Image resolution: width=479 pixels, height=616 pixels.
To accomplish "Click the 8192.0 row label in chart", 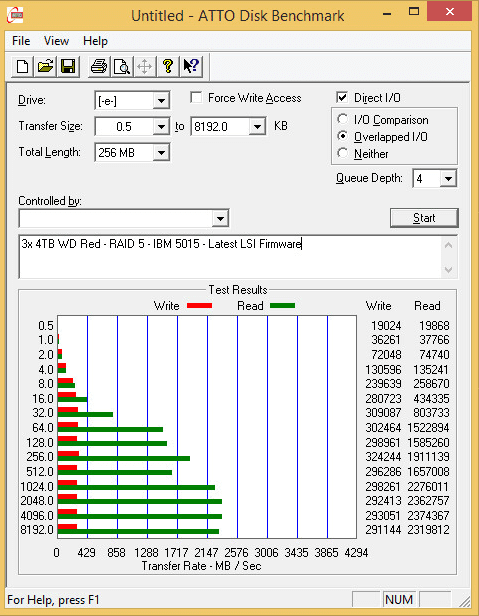I will 37,530.
